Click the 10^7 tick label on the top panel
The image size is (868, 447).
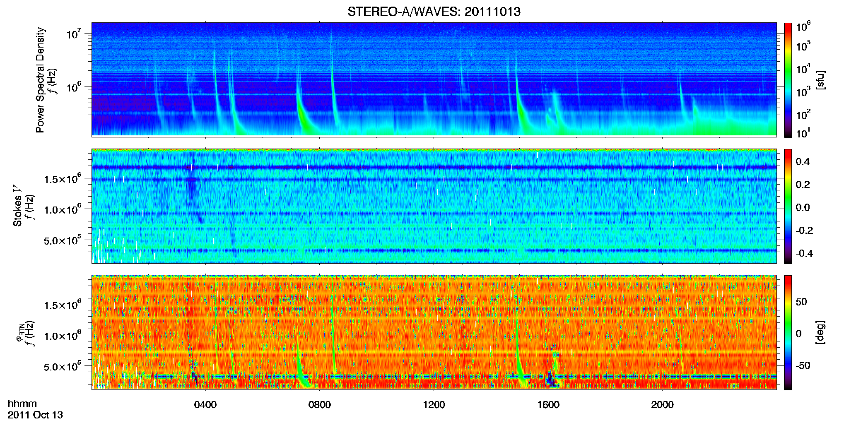(x=74, y=34)
